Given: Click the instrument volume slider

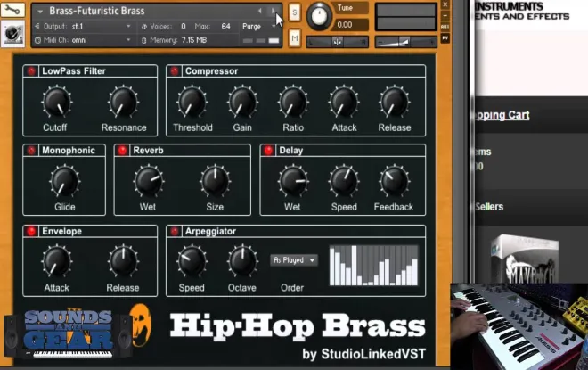Looking at the screenshot, I should pyautogui.click(x=406, y=42).
